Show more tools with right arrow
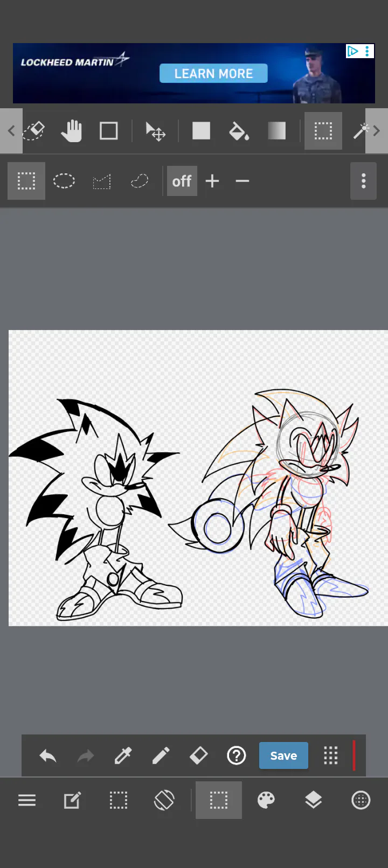 [x=377, y=131]
